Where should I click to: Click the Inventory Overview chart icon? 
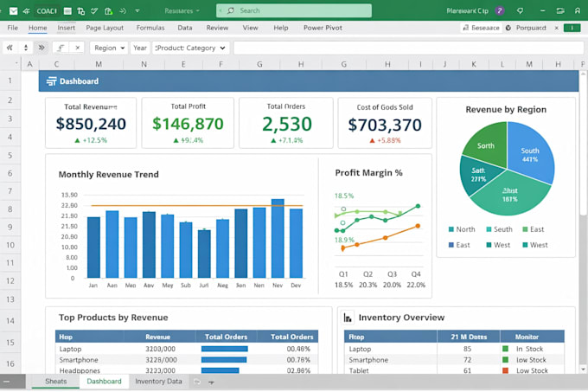[x=348, y=318]
